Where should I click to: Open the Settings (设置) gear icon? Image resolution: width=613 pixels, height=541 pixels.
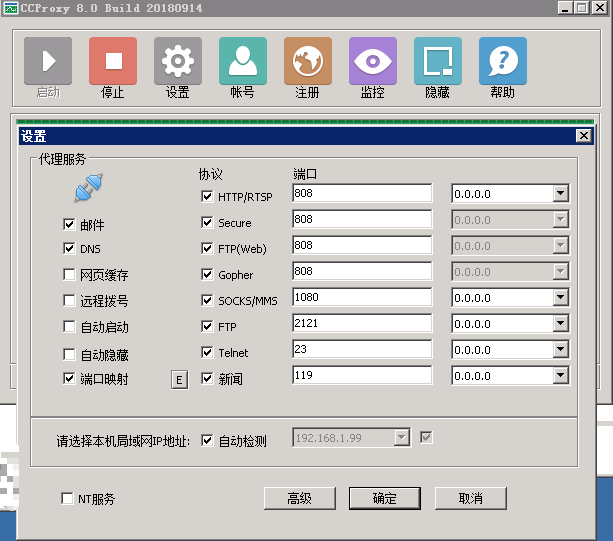[x=178, y=61]
